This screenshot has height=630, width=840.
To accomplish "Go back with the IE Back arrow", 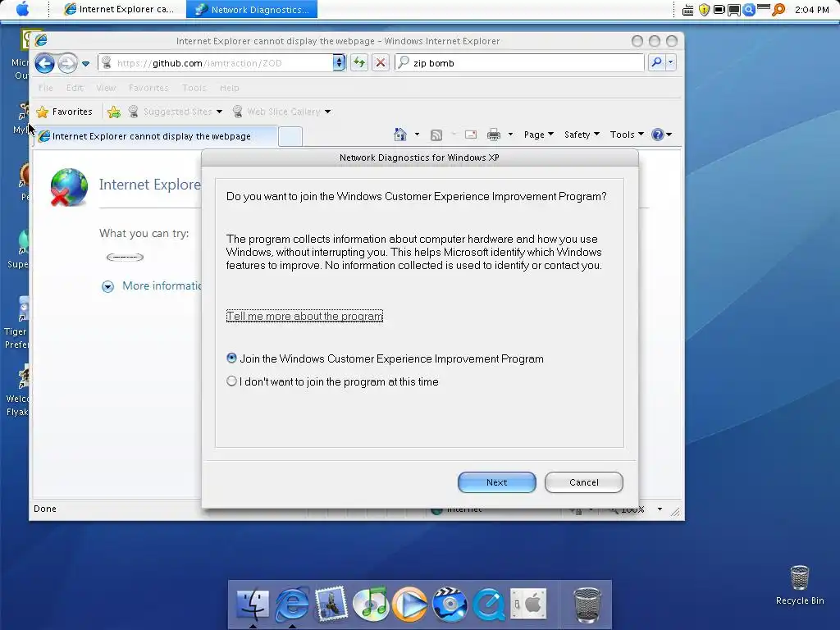I will pyautogui.click(x=44, y=63).
